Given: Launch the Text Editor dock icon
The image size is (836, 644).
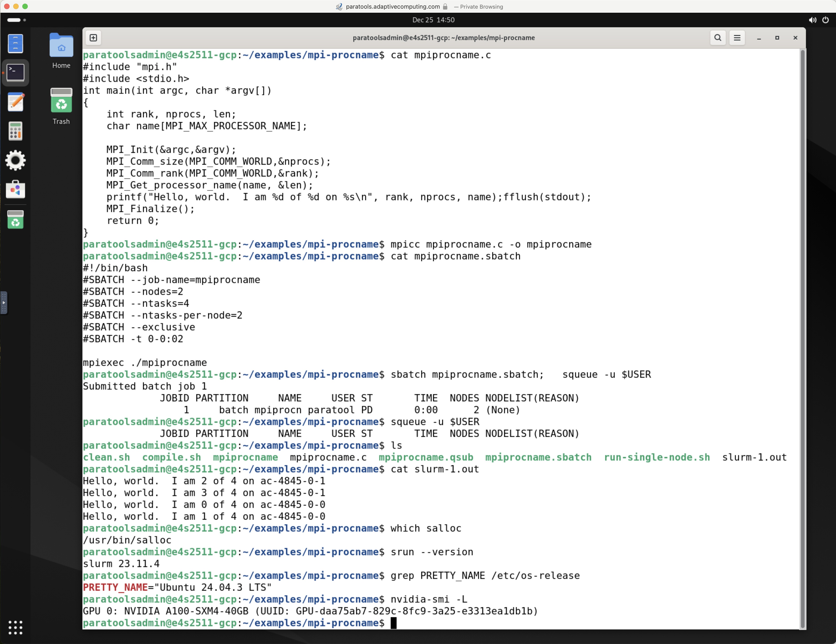Looking at the screenshot, I should (15, 102).
